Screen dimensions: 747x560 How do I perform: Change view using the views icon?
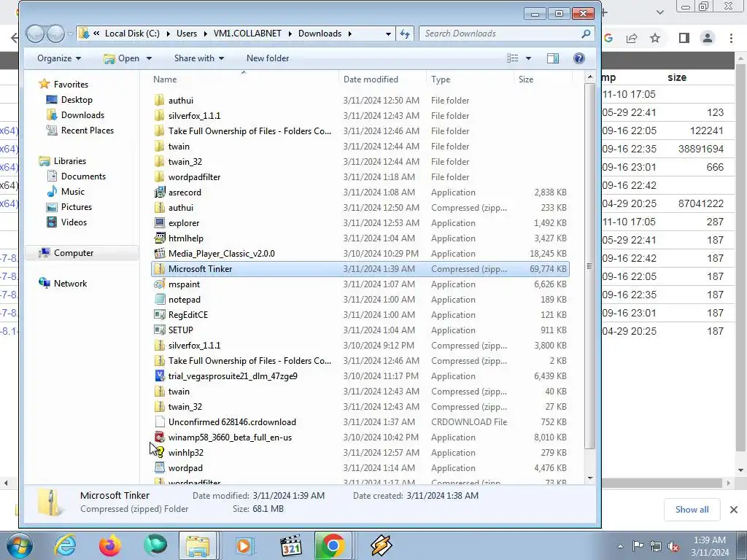(513, 58)
